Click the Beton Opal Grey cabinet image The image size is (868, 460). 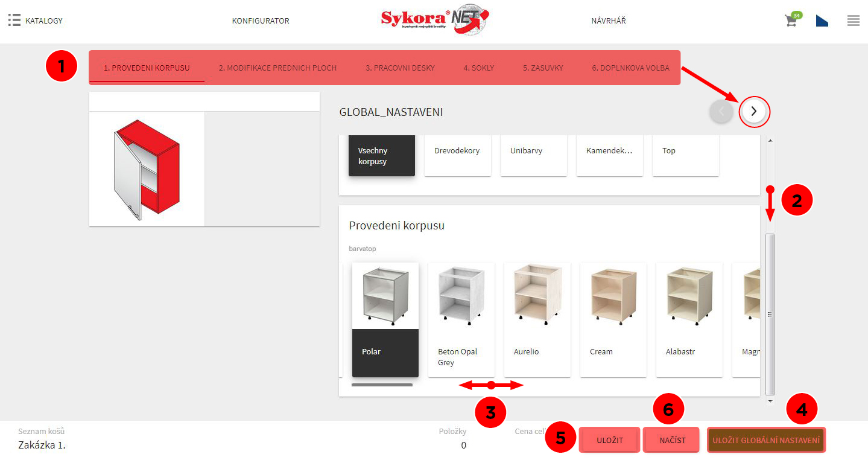click(x=461, y=296)
